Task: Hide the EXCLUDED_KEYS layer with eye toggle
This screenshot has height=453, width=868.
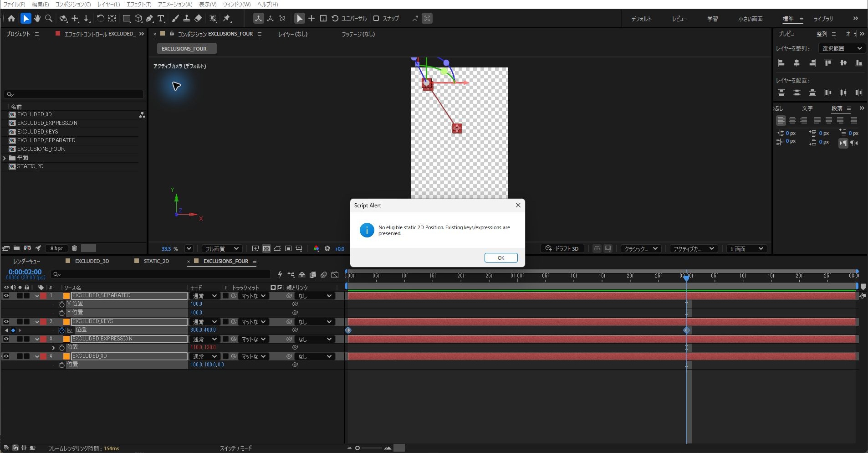Action: [x=6, y=322]
